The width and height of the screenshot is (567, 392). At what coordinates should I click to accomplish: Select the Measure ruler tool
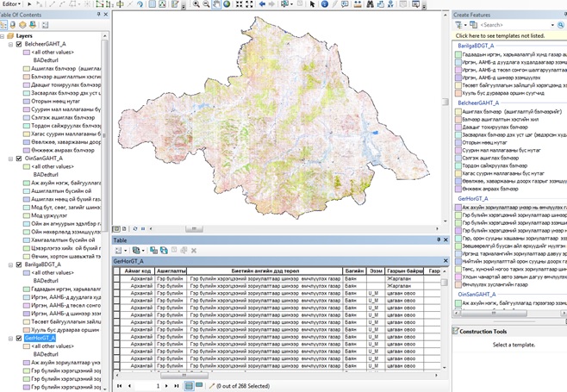coord(358,4)
